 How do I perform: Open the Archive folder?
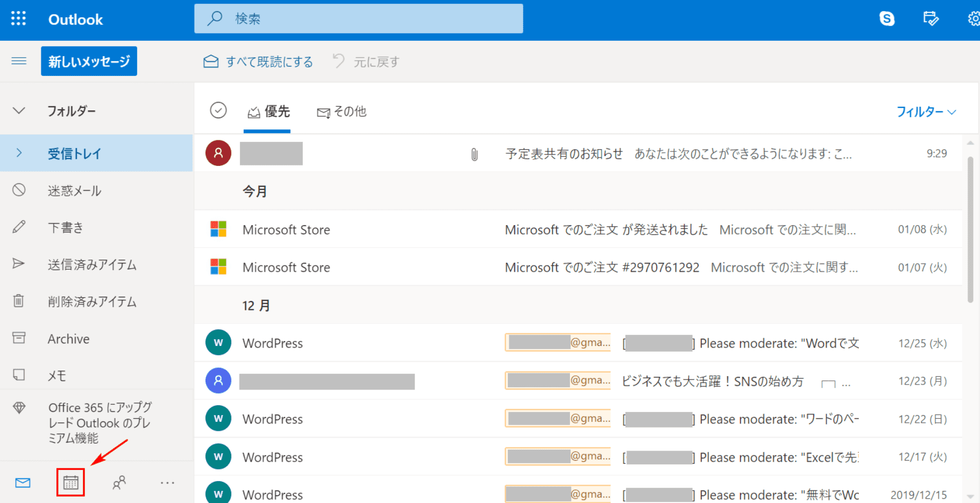[x=96, y=339]
